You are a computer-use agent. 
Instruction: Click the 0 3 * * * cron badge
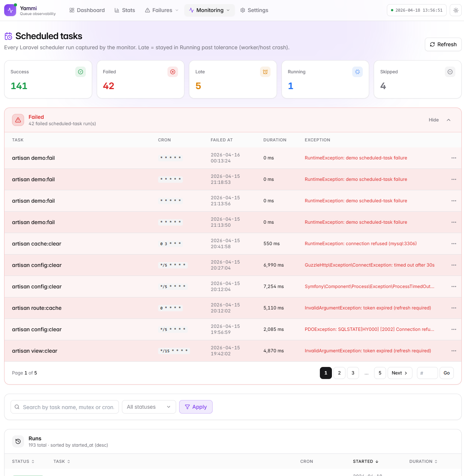pyautogui.click(x=170, y=244)
